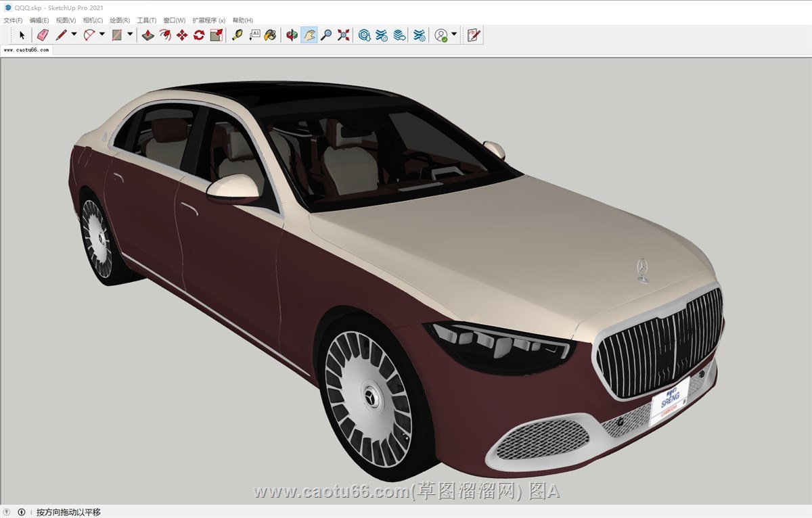
Task: Choose the Move tool with red arrows
Action: [x=182, y=35]
